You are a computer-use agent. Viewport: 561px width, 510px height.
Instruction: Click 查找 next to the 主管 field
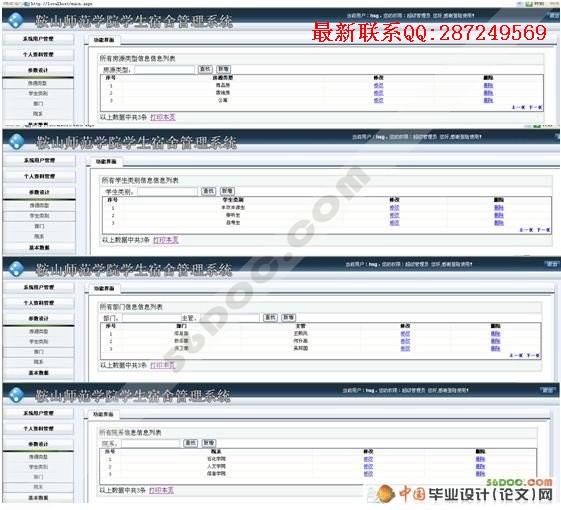tap(270, 317)
